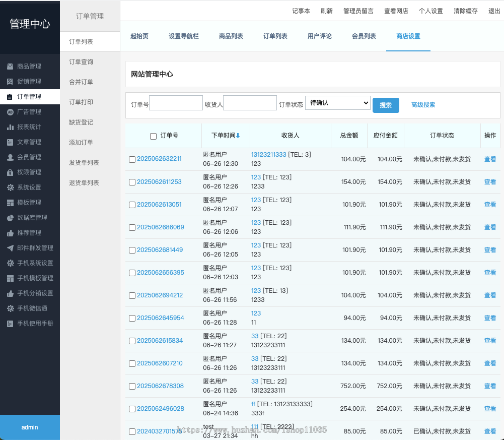Check the box for order 2025062632211

tap(132, 159)
